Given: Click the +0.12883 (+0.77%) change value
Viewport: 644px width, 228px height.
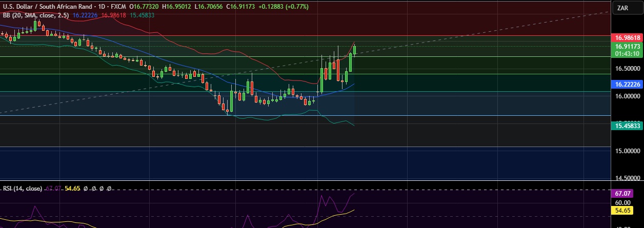Looking at the screenshot, I should pos(284,7).
